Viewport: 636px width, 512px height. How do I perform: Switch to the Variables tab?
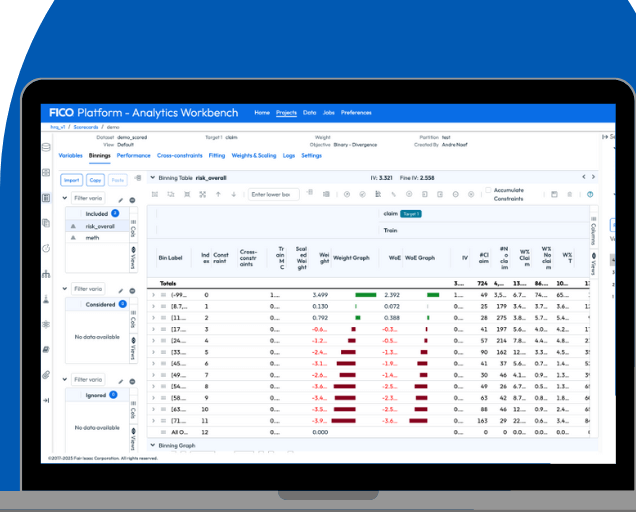(x=71, y=155)
